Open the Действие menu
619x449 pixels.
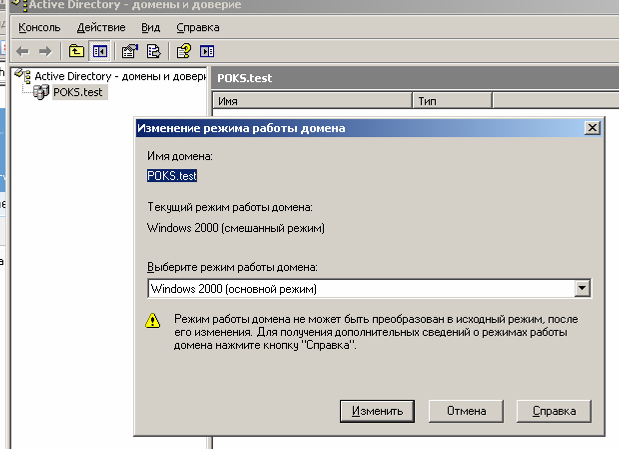click(x=101, y=27)
